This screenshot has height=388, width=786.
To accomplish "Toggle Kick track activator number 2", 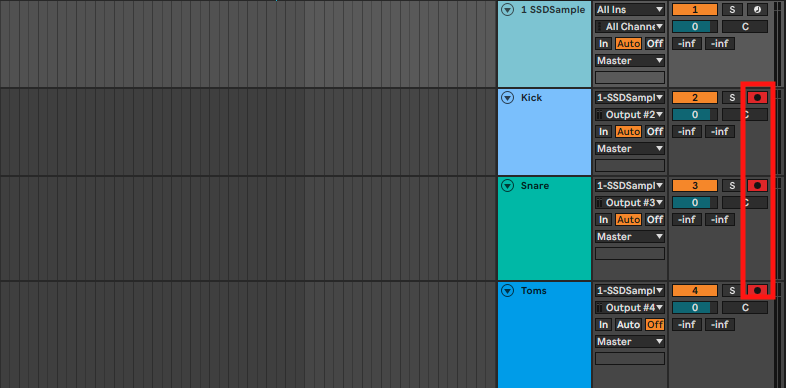I will pos(695,98).
